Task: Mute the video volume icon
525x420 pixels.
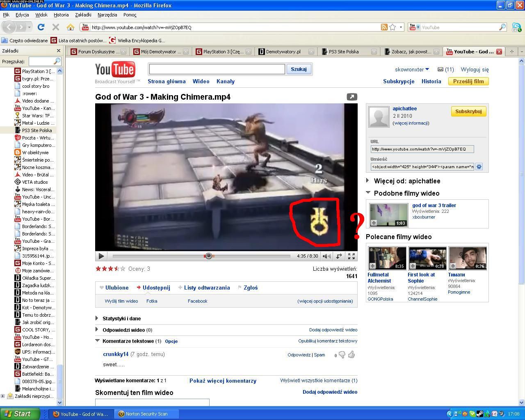Action: [x=326, y=256]
